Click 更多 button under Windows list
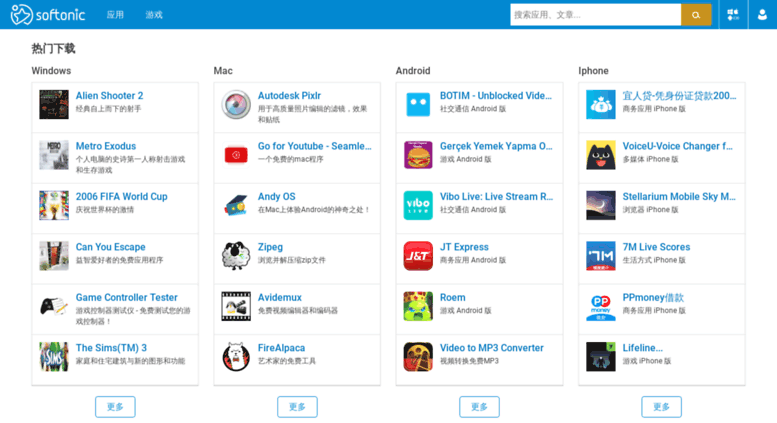This screenshot has height=423, width=777. pyautogui.click(x=115, y=407)
